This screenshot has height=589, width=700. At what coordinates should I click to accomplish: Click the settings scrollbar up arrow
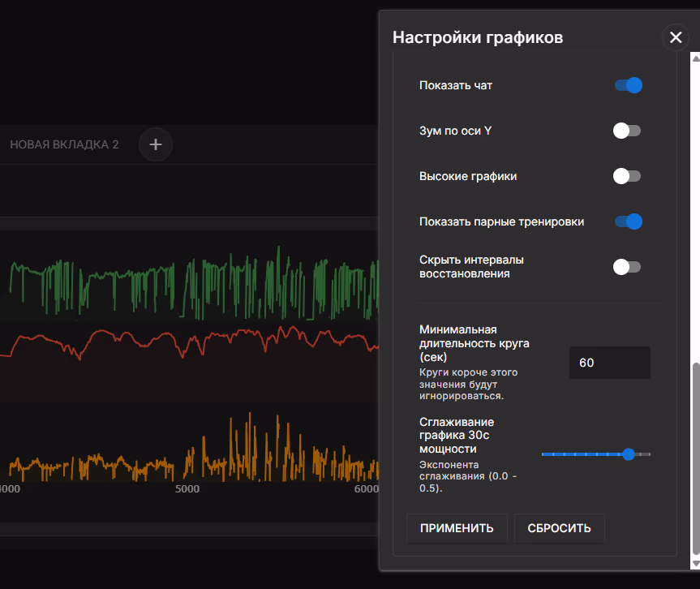(694, 58)
